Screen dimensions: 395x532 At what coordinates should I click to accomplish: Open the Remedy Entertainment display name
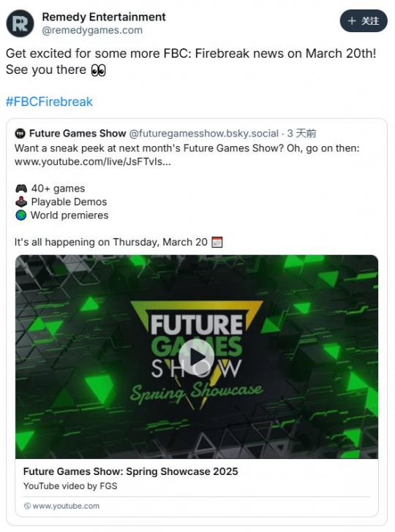[104, 17]
